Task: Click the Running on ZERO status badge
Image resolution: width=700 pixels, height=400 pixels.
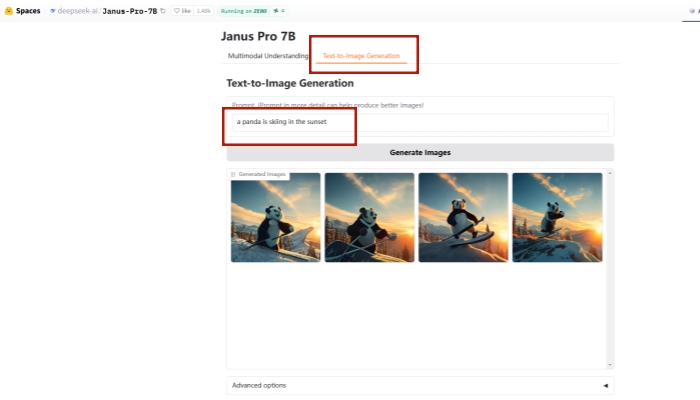Action: (241, 10)
